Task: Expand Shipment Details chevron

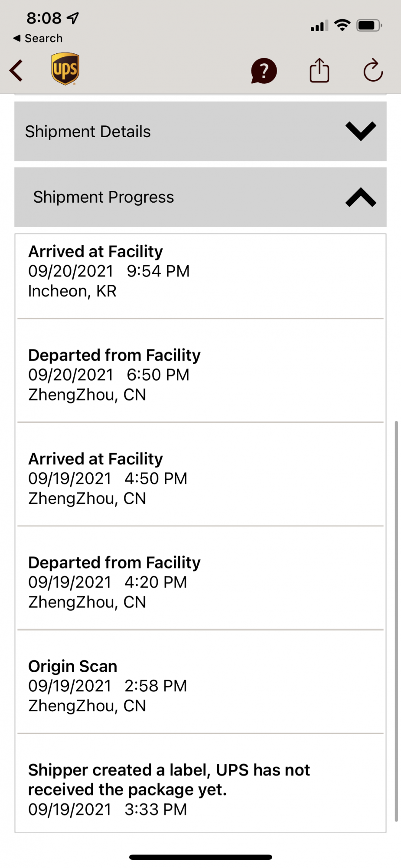Action: 361,131
